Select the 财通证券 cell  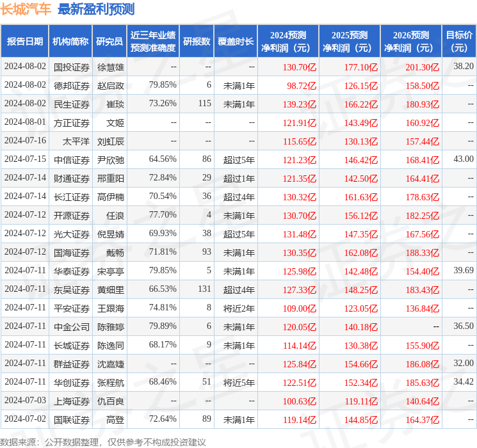point(72,179)
